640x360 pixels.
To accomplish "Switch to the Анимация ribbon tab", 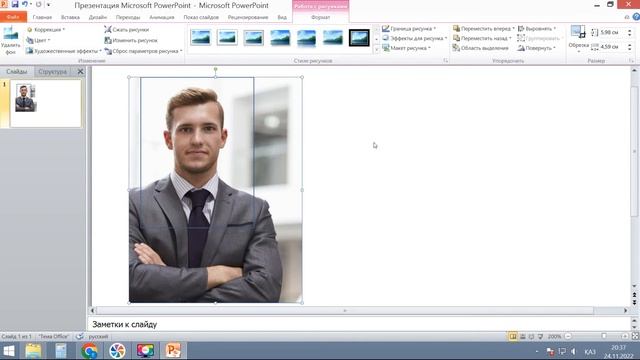I will coord(162,17).
